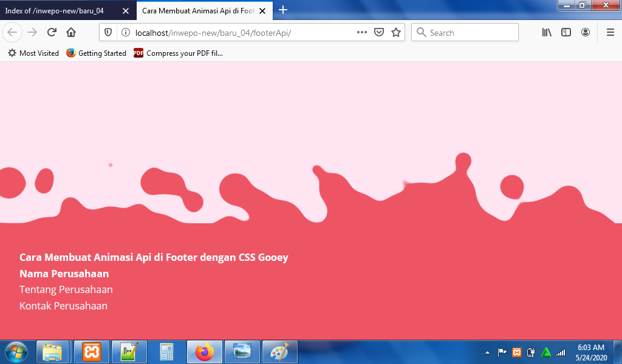Close the 'Cara Membuat Animasi Api' tab
The width and height of the screenshot is (622, 364).
(262, 11)
